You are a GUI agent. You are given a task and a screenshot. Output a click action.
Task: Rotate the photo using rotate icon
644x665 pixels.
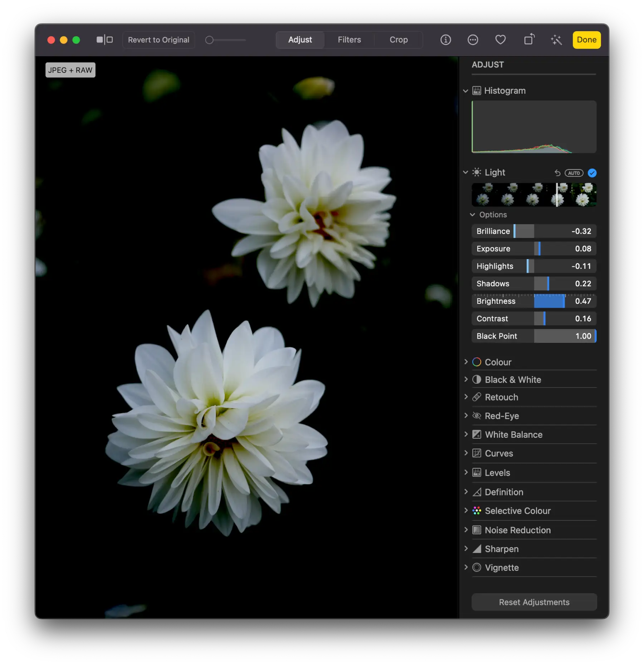[529, 40]
